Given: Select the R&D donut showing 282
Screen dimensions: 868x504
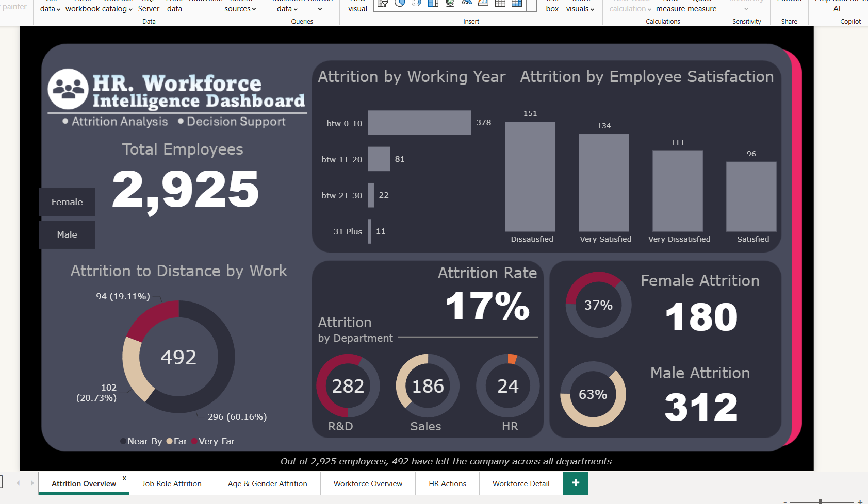Looking at the screenshot, I should click(x=348, y=385).
